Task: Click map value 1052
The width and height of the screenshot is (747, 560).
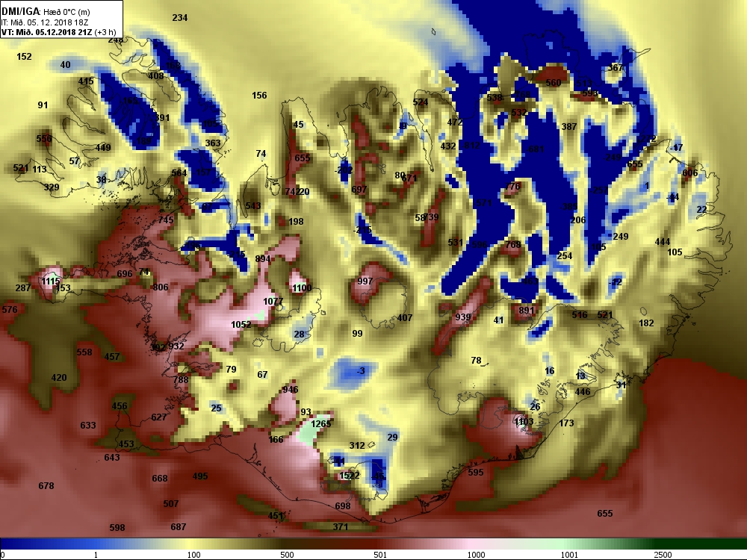Action: pos(241,324)
